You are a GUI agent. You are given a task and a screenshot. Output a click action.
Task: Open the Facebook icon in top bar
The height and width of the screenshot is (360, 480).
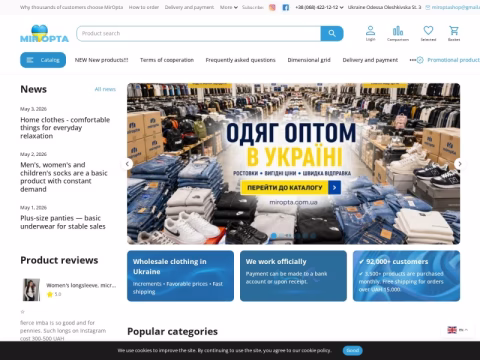click(286, 7)
